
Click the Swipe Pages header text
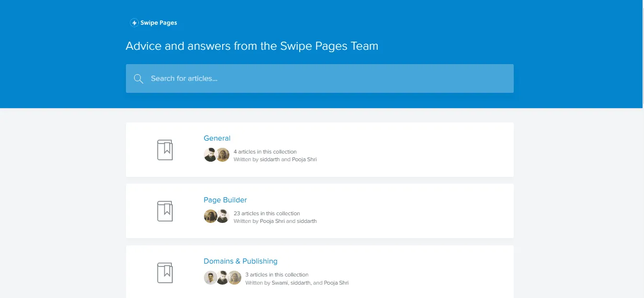158,22
